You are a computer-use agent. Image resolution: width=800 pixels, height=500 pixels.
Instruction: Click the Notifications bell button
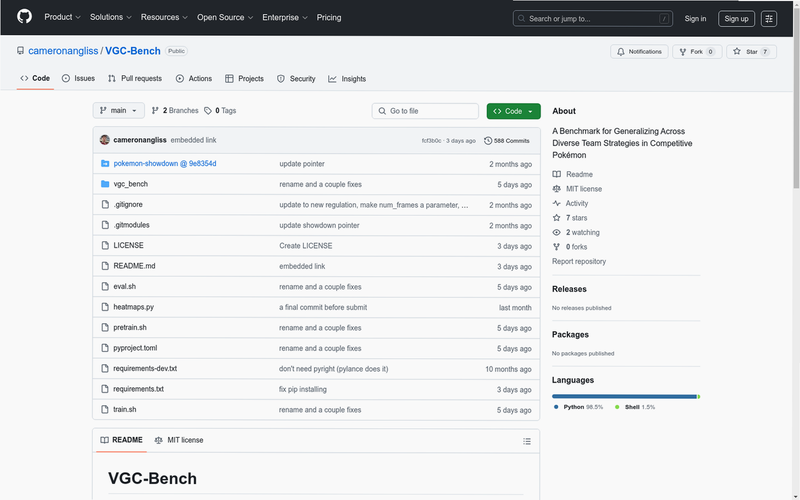click(x=639, y=52)
